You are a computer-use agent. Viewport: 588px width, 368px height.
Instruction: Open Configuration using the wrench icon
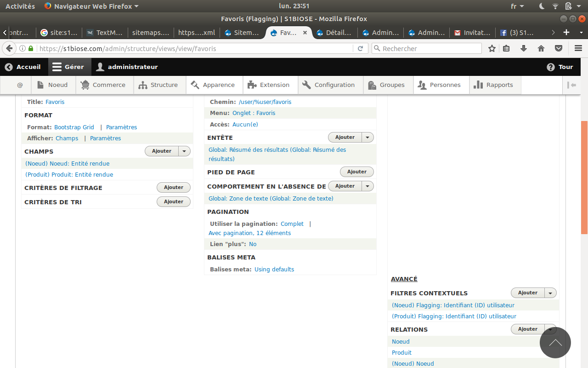click(307, 85)
